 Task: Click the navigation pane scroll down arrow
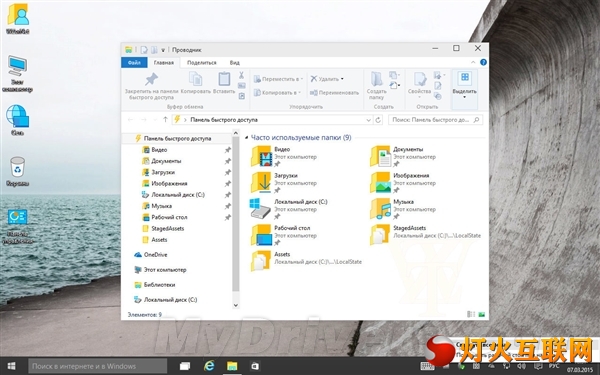pos(236,305)
